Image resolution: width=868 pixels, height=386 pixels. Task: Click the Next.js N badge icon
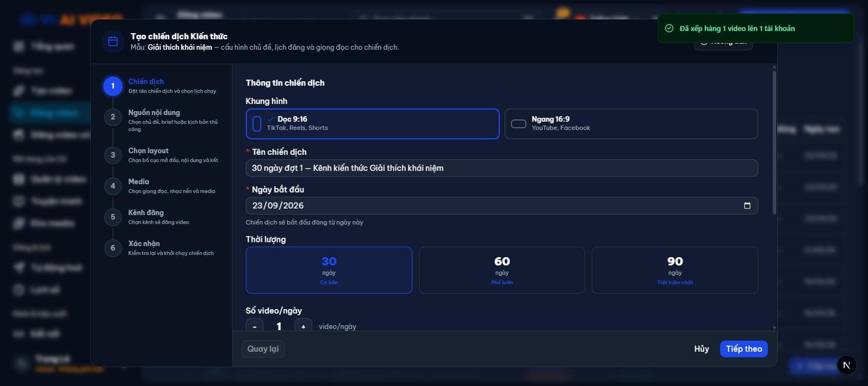[x=846, y=365]
